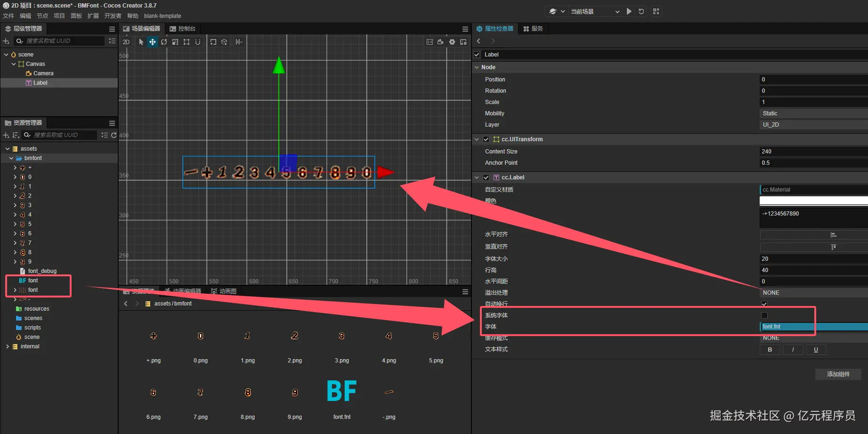Open the alignment options in scene toolbar
This screenshot has width=868, height=434.
coord(239,42)
